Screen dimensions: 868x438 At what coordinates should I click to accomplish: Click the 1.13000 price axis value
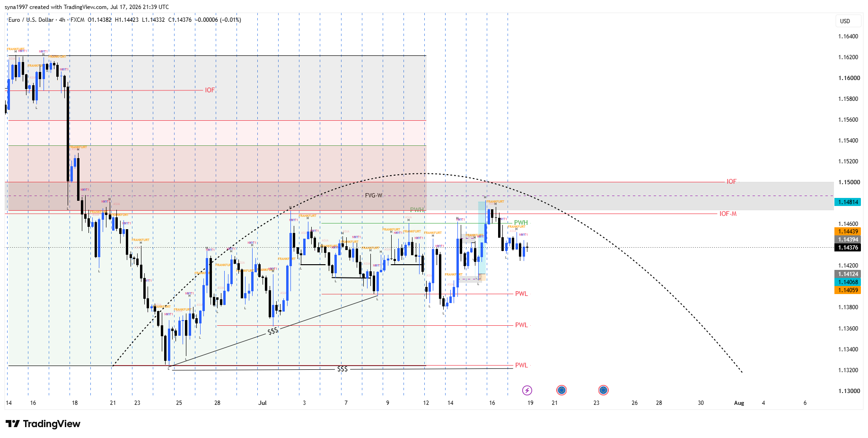point(848,391)
